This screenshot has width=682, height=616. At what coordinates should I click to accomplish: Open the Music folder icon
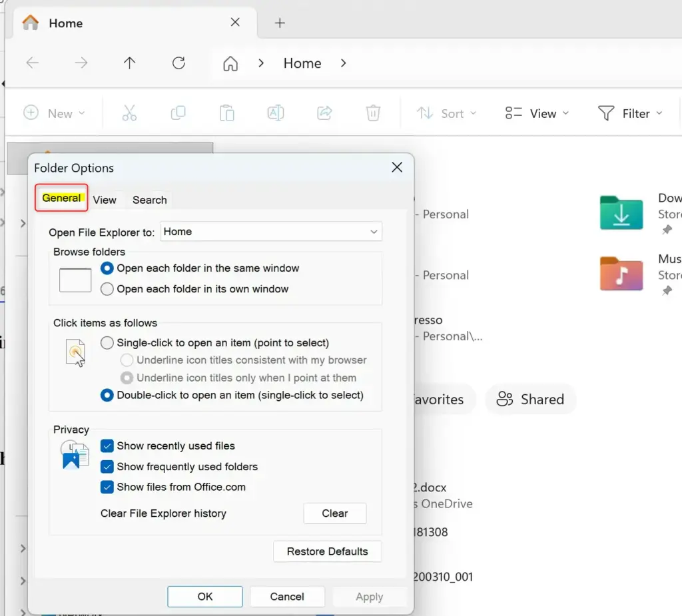(621, 274)
